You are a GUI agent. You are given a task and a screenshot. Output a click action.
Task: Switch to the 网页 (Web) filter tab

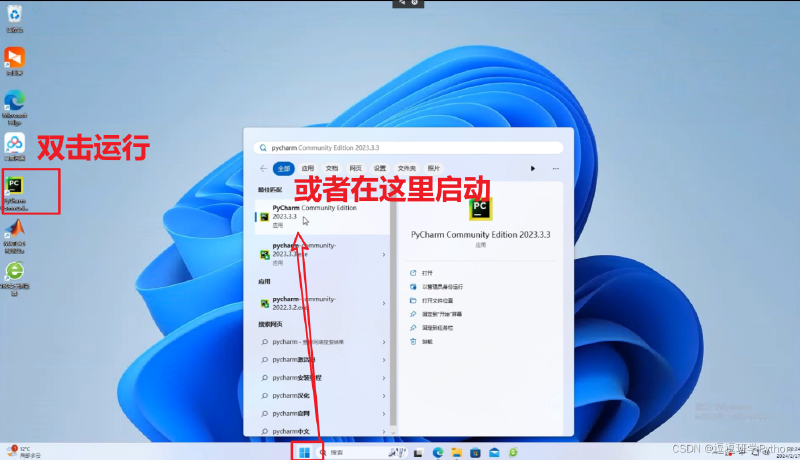[x=356, y=168]
